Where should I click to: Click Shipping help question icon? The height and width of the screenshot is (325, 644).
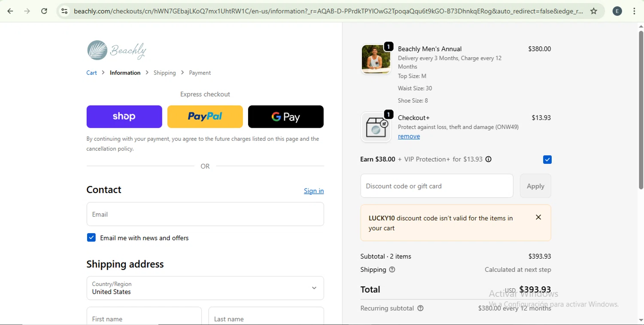[392, 270]
